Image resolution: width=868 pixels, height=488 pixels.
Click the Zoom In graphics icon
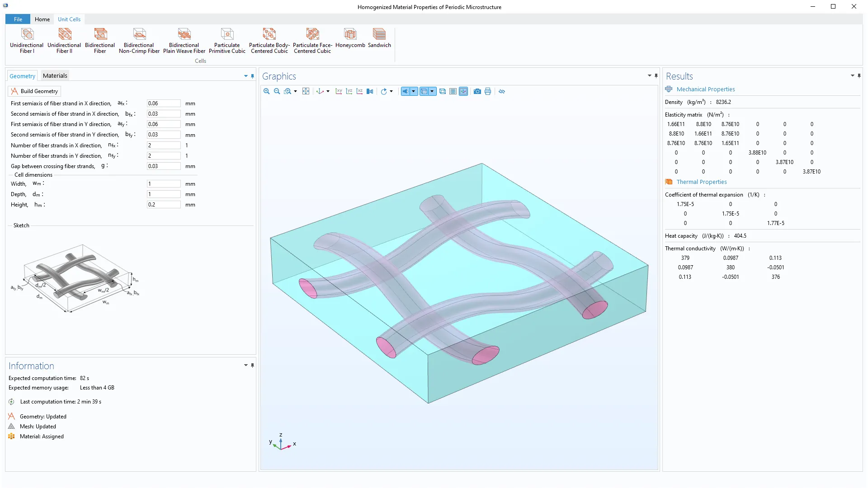point(267,91)
